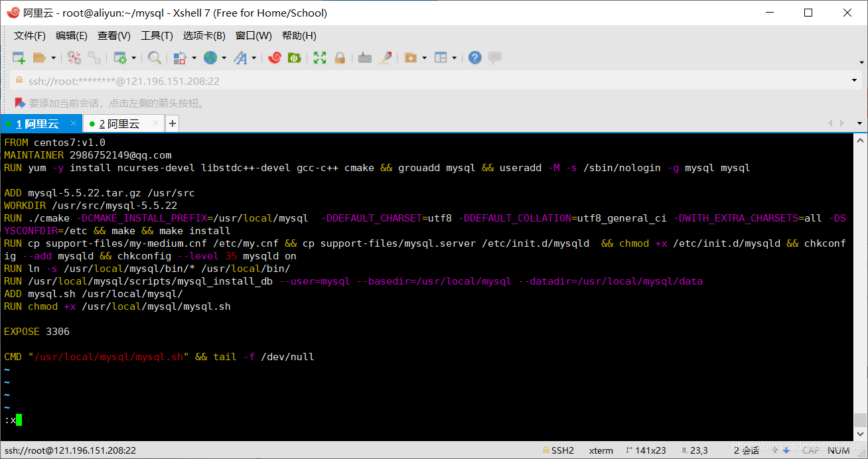868x459 pixels.
Task: Expand the Font dropdown arrow
Action: (x=254, y=58)
